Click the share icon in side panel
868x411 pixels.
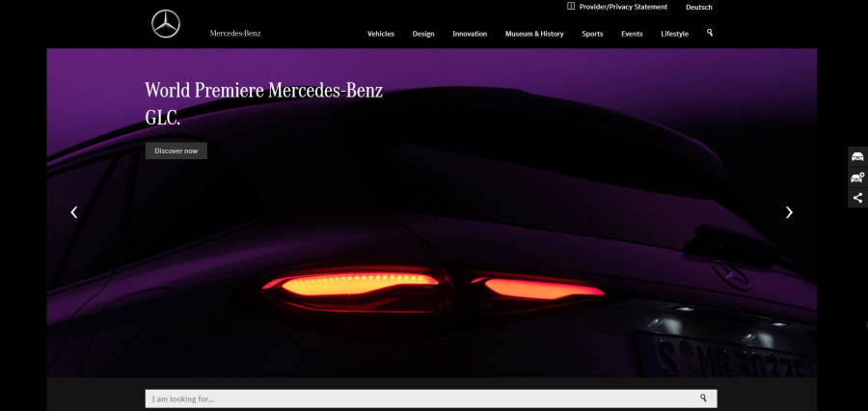[x=857, y=198]
